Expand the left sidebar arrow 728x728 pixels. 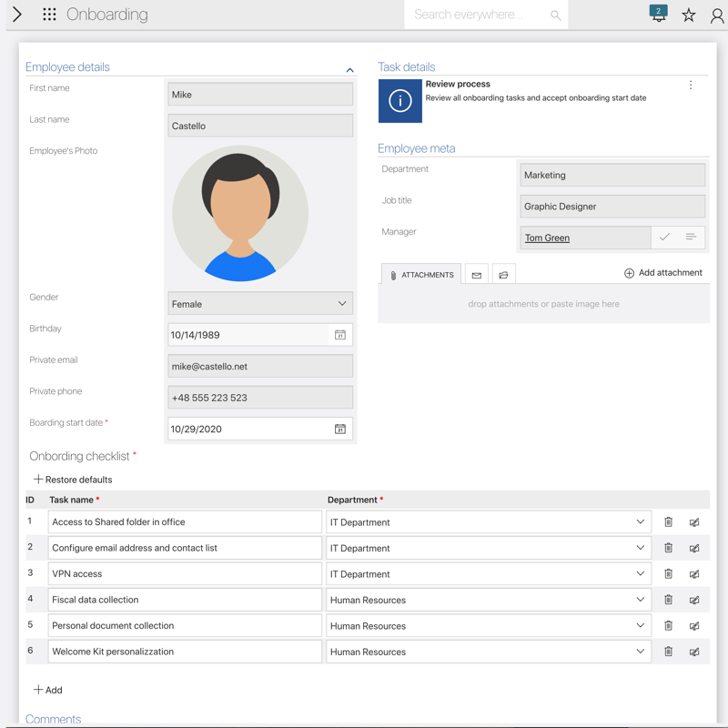(17, 15)
